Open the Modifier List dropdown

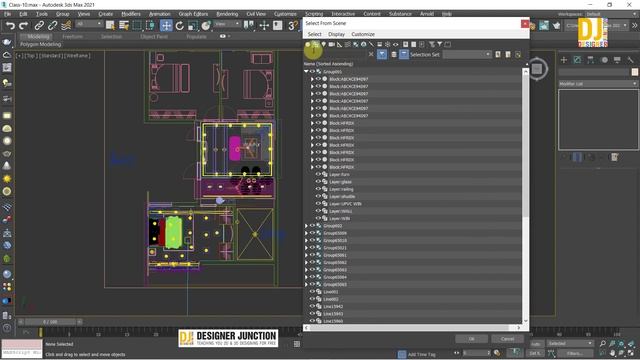tap(598, 84)
